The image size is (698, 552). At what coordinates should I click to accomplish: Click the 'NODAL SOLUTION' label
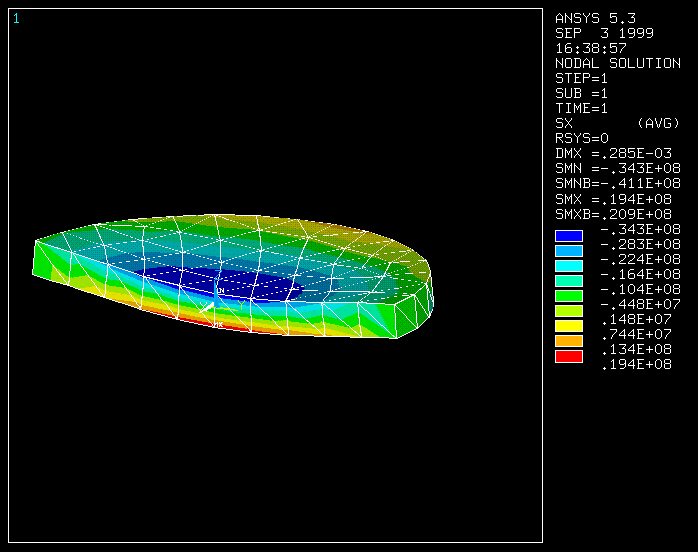click(618, 63)
